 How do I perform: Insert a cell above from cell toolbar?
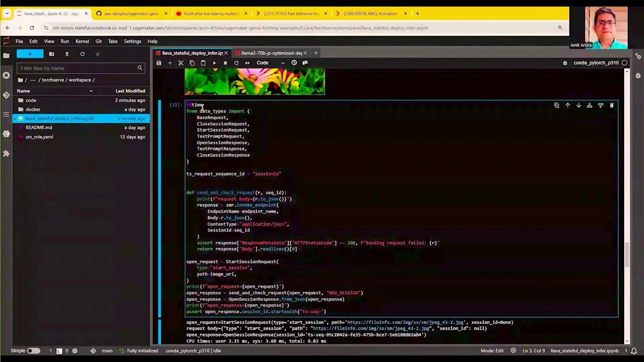click(x=589, y=105)
